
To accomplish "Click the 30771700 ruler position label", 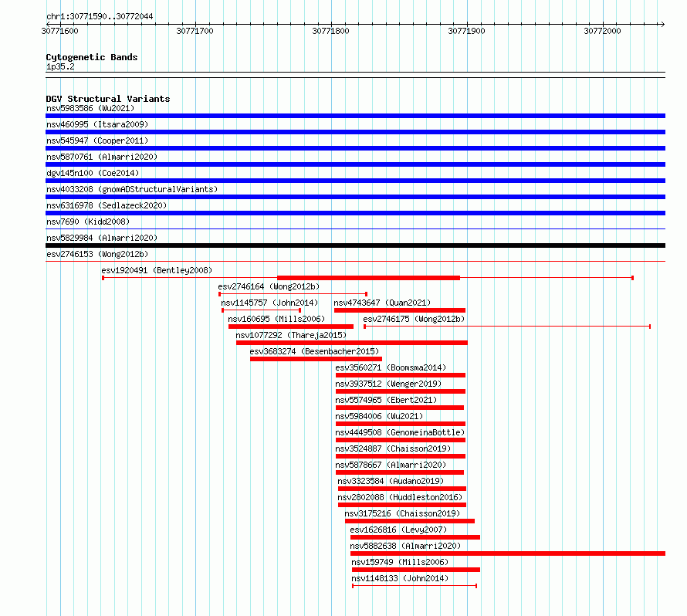I will click(x=195, y=31).
